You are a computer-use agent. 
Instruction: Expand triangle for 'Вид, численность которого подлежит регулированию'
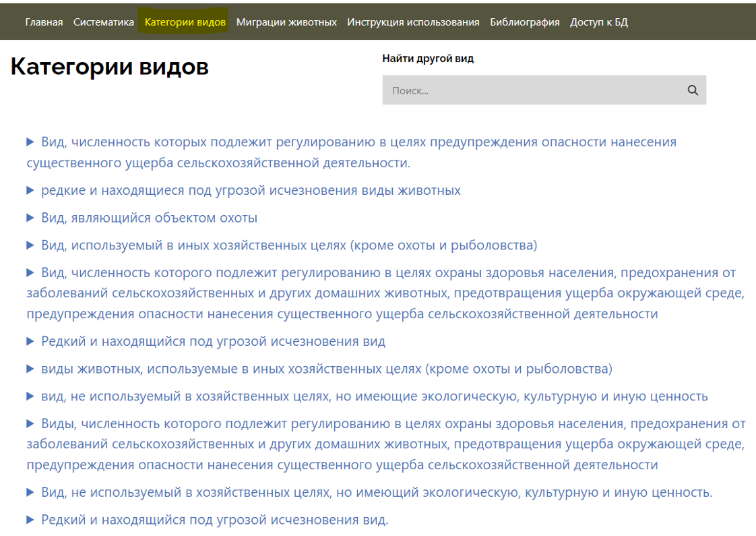30,272
